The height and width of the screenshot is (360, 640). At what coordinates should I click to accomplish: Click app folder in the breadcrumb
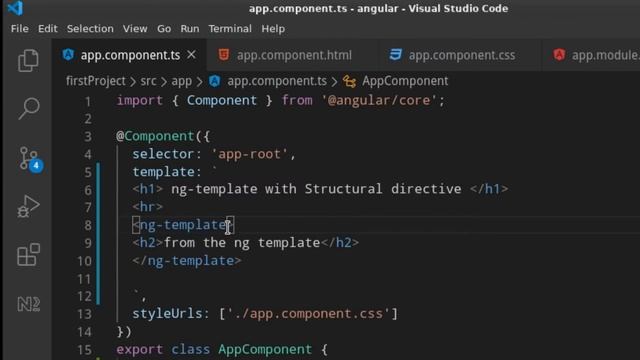[182, 81]
